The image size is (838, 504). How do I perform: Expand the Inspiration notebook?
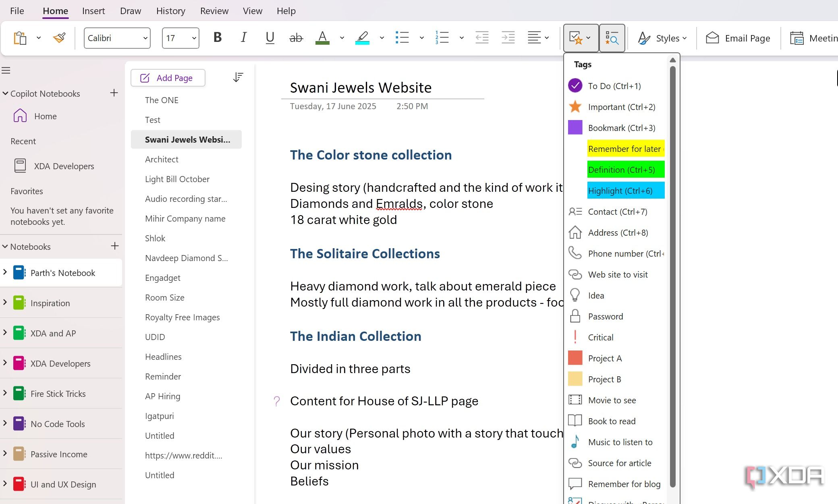pyautogui.click(x=5, y=303)
